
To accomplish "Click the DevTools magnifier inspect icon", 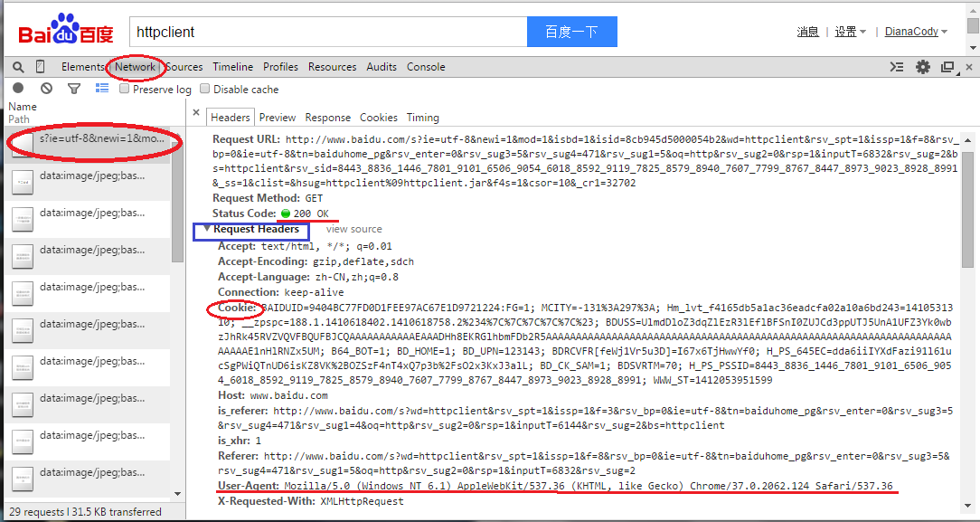I will [x=18, y=67].
